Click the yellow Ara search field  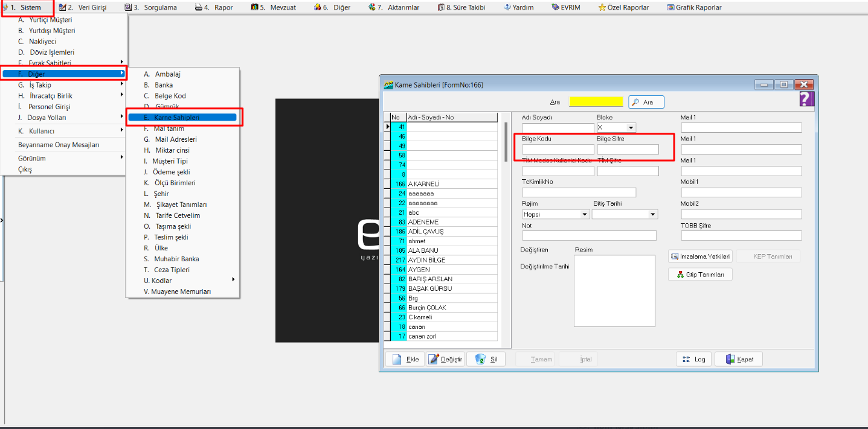596,102
